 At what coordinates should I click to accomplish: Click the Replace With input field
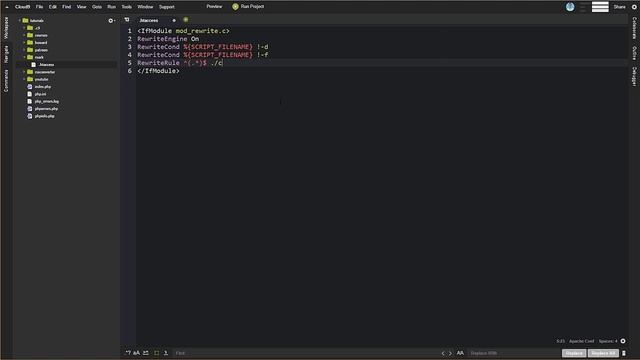[x=514, y=353]
